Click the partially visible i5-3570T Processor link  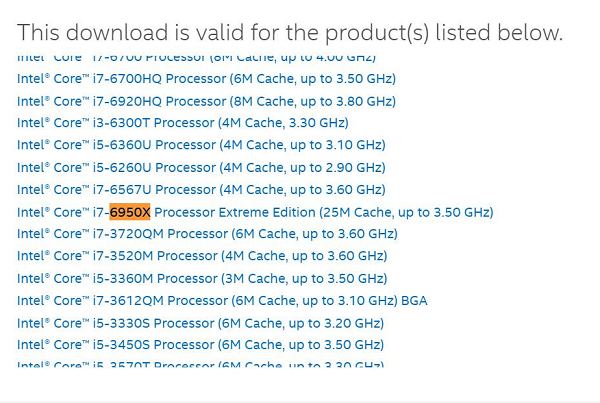[200, 364]
